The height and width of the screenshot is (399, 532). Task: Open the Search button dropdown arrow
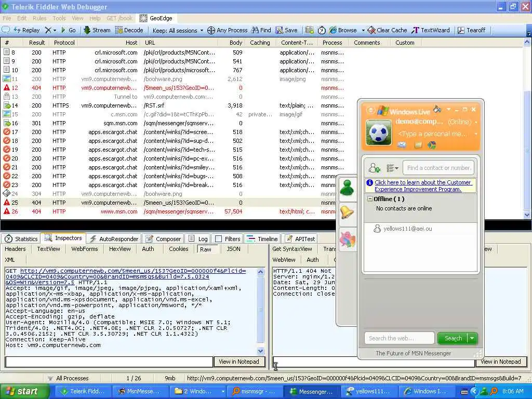pyautogui.click(x=472, y=338)
